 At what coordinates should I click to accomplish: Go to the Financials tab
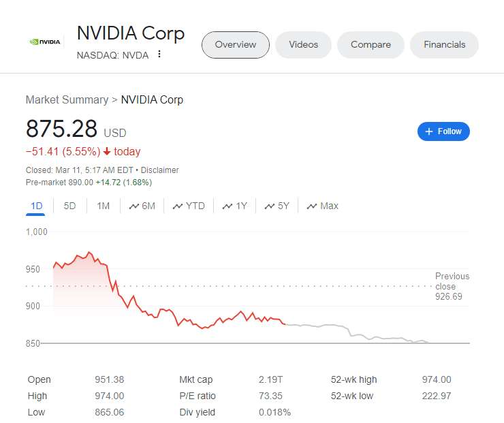pos(444,45)
